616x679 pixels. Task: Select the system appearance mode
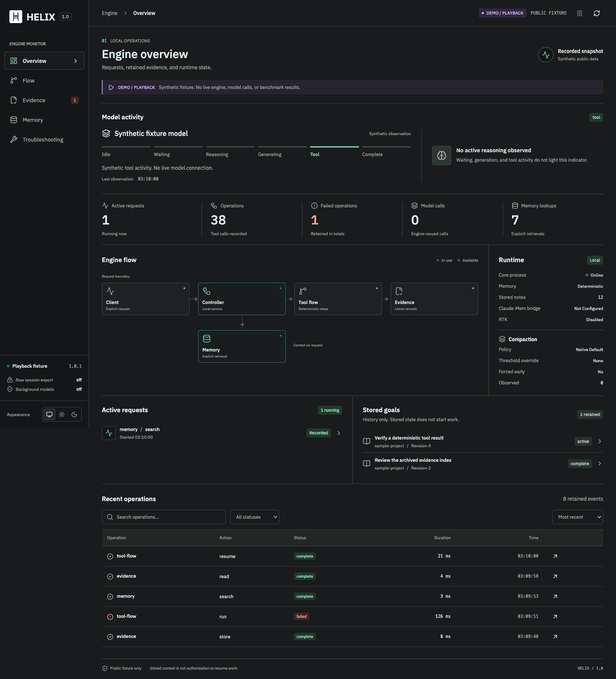coord(50,414)
